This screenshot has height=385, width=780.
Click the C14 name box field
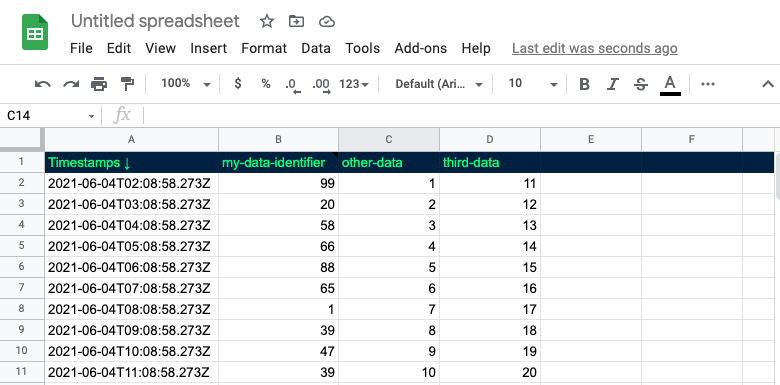50,116
